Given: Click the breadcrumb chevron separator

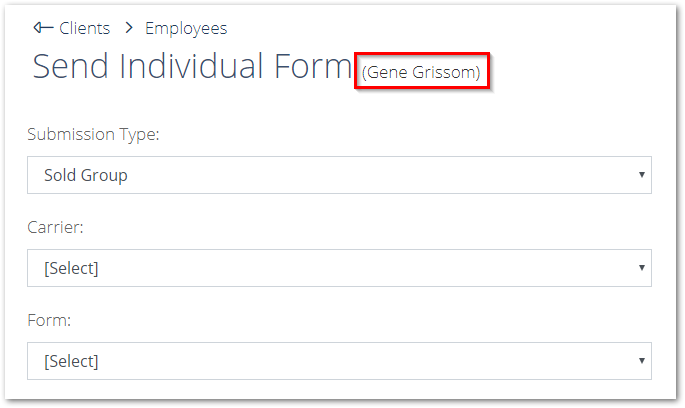Looking at the screenshot, I should click(128, 28).
